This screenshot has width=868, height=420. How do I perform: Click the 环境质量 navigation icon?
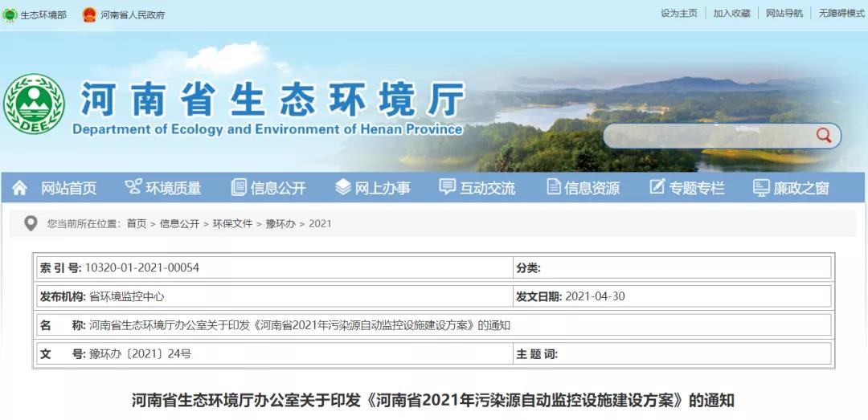click(133, 188)
